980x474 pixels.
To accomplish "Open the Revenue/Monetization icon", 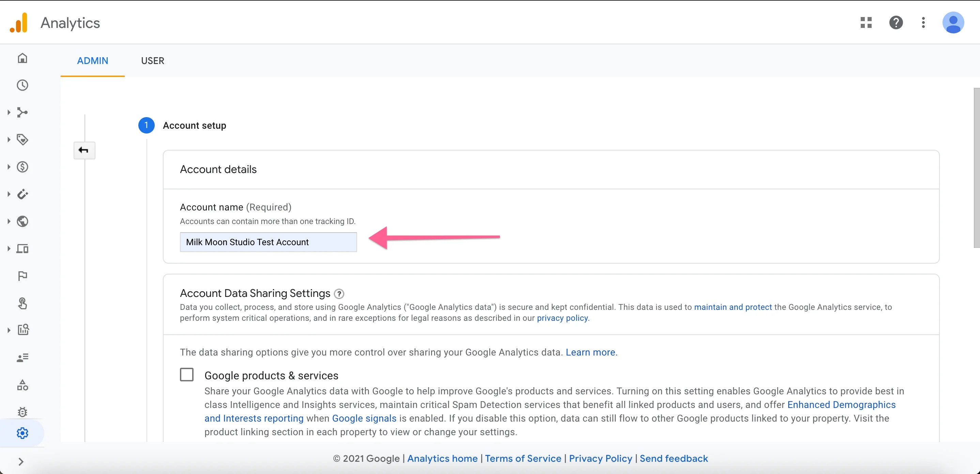I will click(23, 167).
